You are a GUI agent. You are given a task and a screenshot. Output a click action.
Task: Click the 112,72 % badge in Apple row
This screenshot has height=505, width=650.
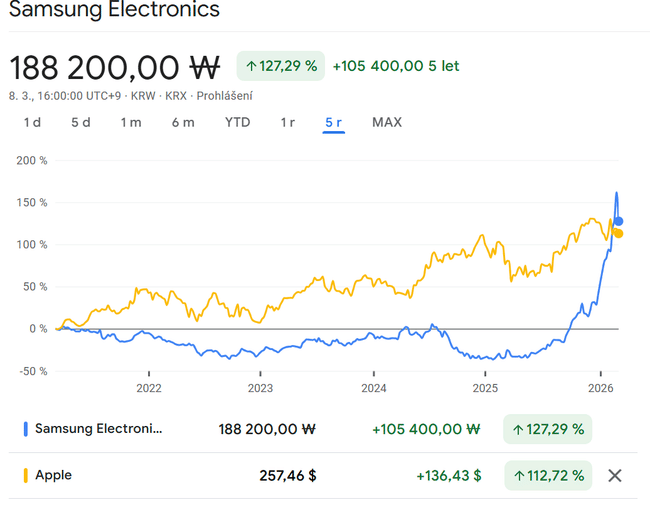coord(547,475)
